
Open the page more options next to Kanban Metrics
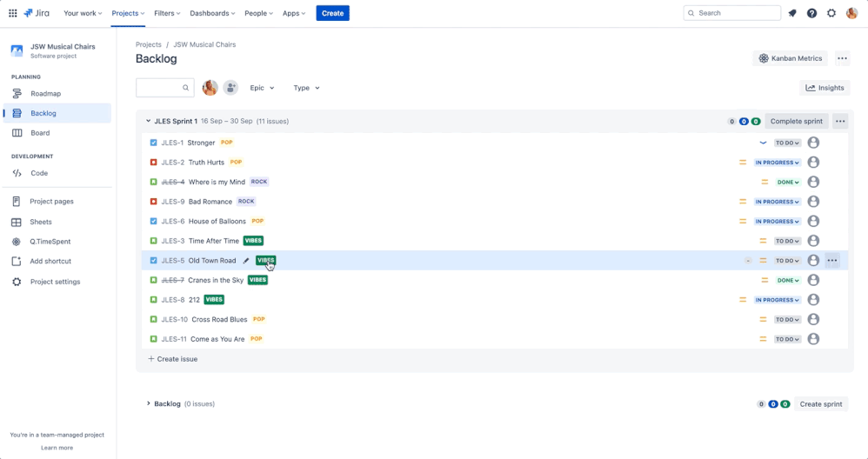(842, 58)
